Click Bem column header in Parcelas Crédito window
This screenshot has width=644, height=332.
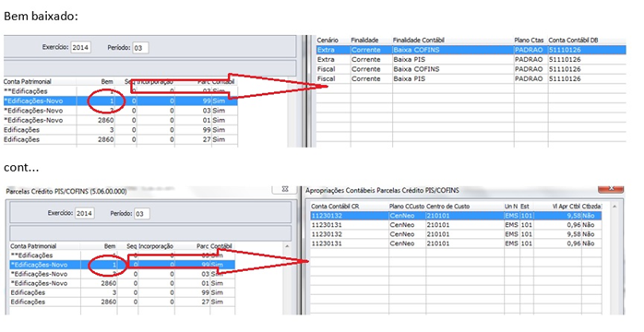click(x=110, y=246)
